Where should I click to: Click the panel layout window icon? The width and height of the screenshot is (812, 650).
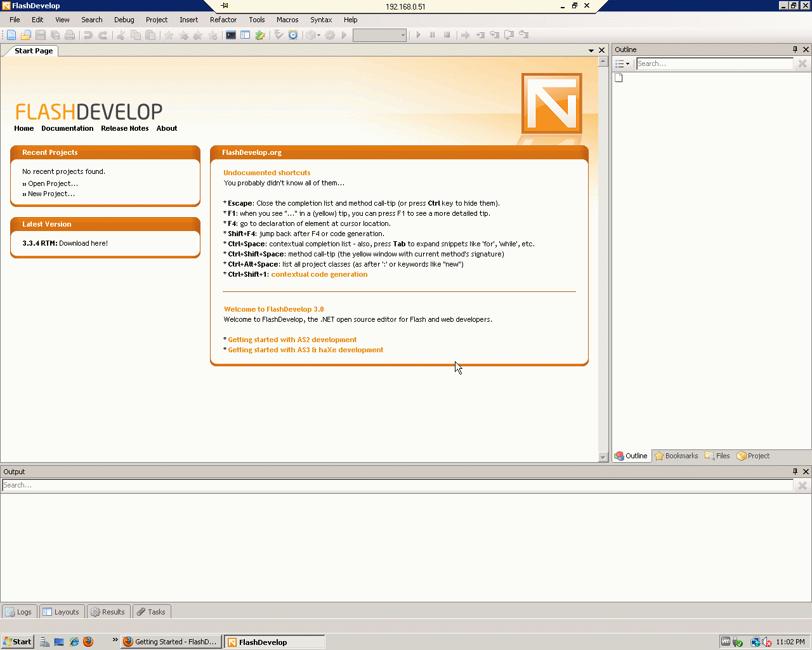pyautogui.click(x=246, y=35)
